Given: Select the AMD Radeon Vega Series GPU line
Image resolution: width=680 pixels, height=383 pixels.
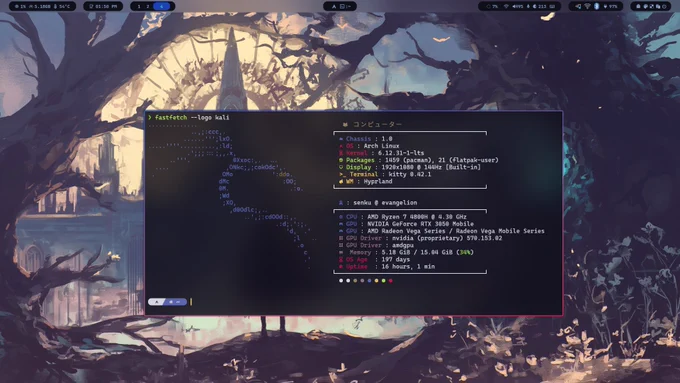Looking at the screenshot, I should 441,231.
